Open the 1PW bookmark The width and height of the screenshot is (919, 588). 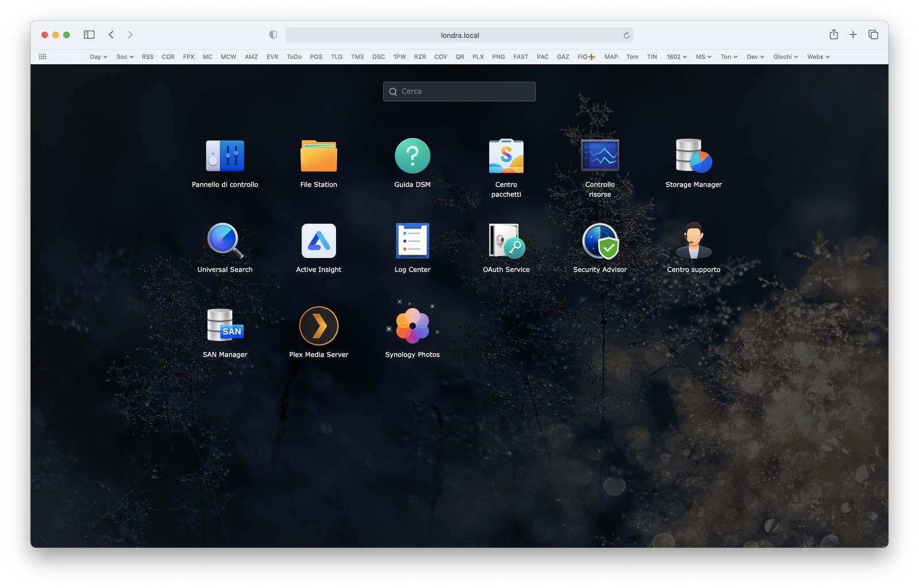(400, 57)
